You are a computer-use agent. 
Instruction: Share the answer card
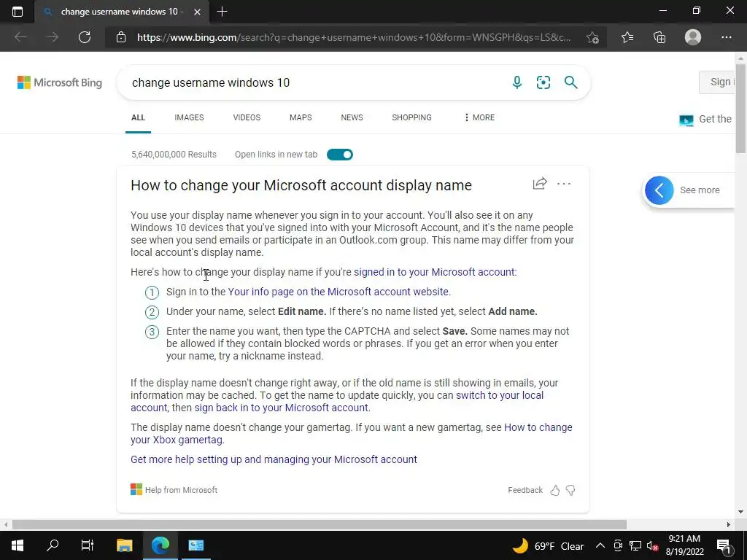(540, 184)
